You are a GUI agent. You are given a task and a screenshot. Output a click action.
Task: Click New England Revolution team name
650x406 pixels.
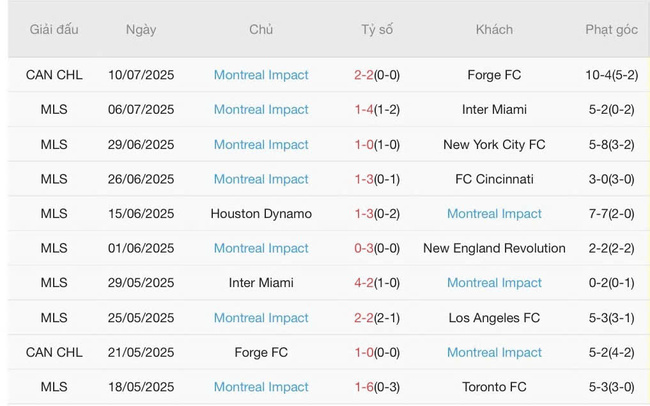coord(494,249)
